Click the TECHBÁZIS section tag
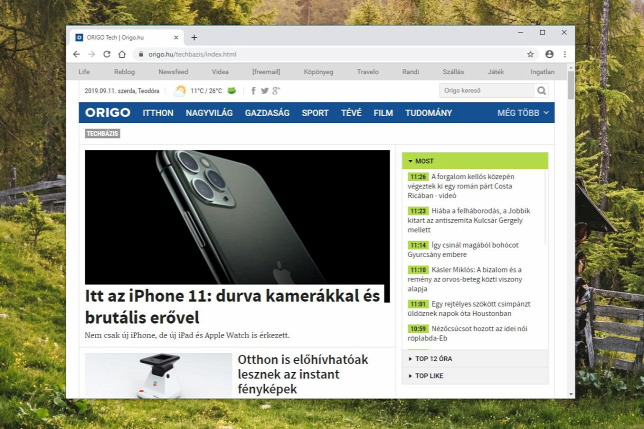This screenshot has height=429, width=644. [102, 133]
